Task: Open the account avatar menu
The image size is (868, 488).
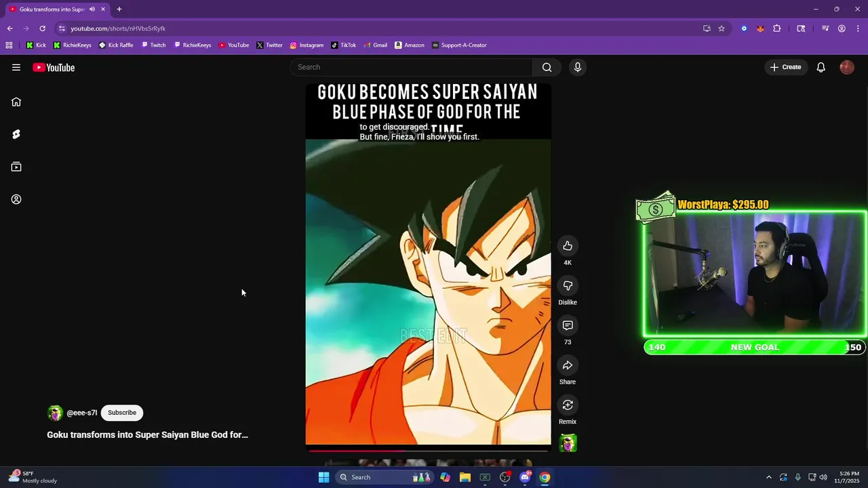Action: point(847,67)
